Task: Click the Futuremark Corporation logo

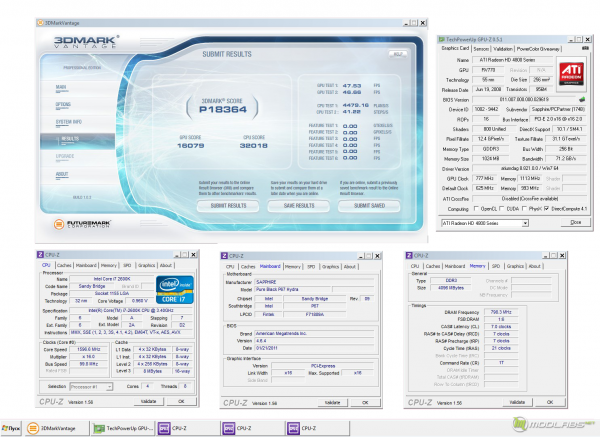Action: pyautogui.click(x=82, y=224)
